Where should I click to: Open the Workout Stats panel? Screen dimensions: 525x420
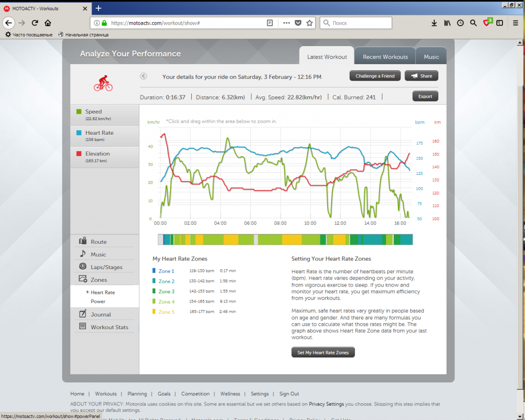109,327
